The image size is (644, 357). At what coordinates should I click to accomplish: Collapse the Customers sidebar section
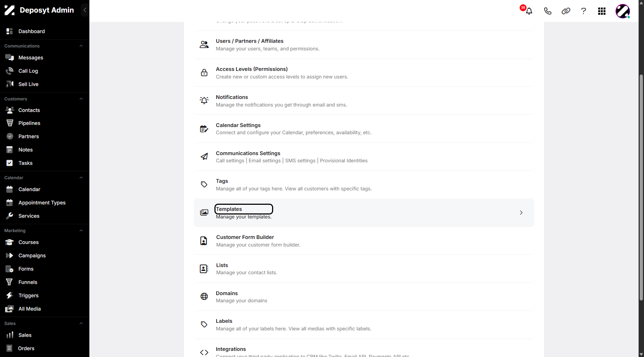point(81,99)
